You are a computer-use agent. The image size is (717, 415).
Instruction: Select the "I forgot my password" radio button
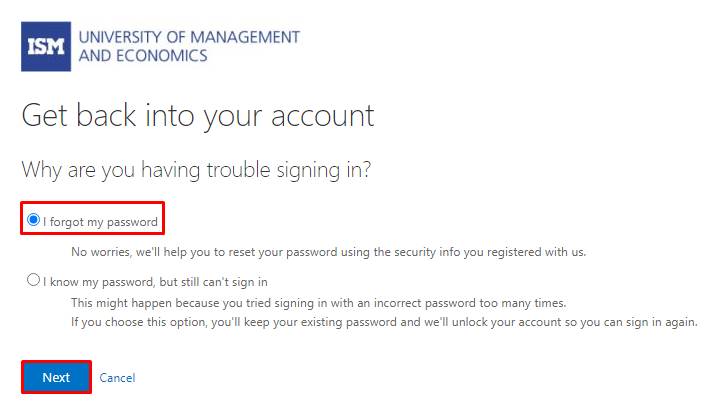pyautogui.click(x=33, y=220)
